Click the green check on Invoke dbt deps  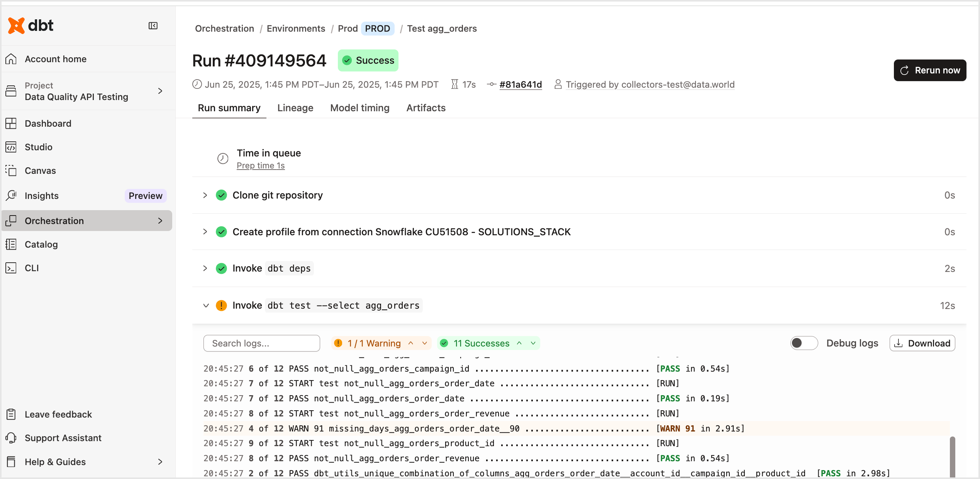(x=221, y=268)
